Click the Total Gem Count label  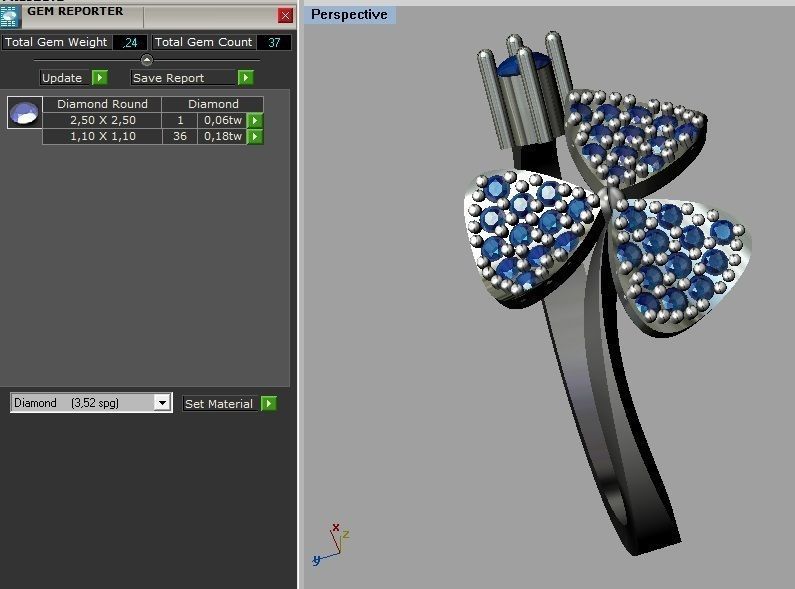(x=203, y=42)
